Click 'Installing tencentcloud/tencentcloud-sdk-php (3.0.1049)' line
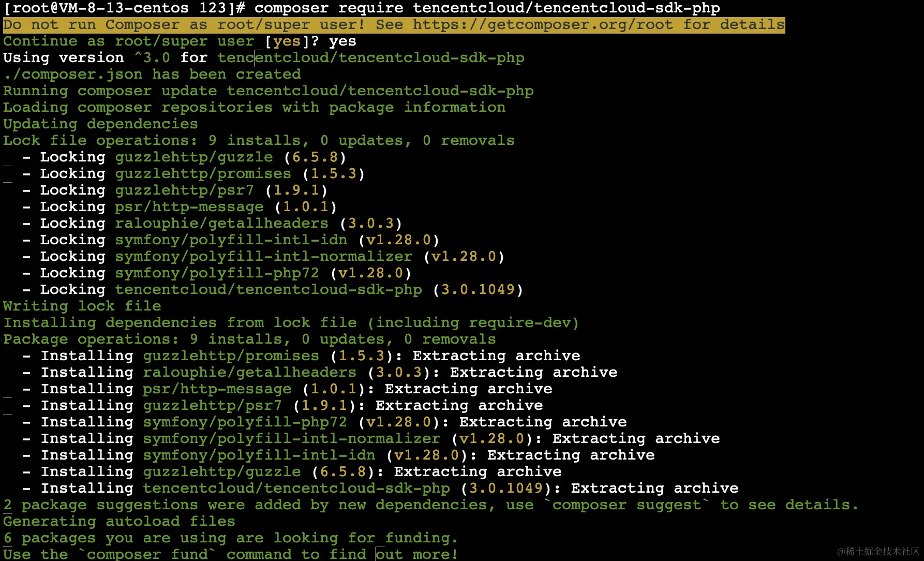924x561 pixels. pyautogui.click(x=380, y=489)
